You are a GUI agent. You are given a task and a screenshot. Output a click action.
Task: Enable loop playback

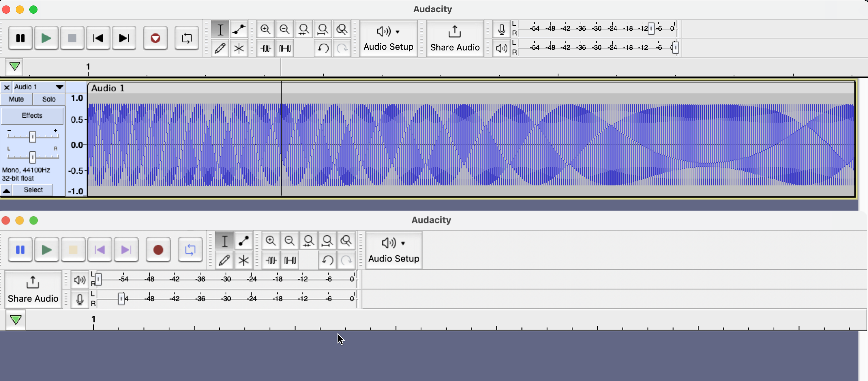[187, 38]
